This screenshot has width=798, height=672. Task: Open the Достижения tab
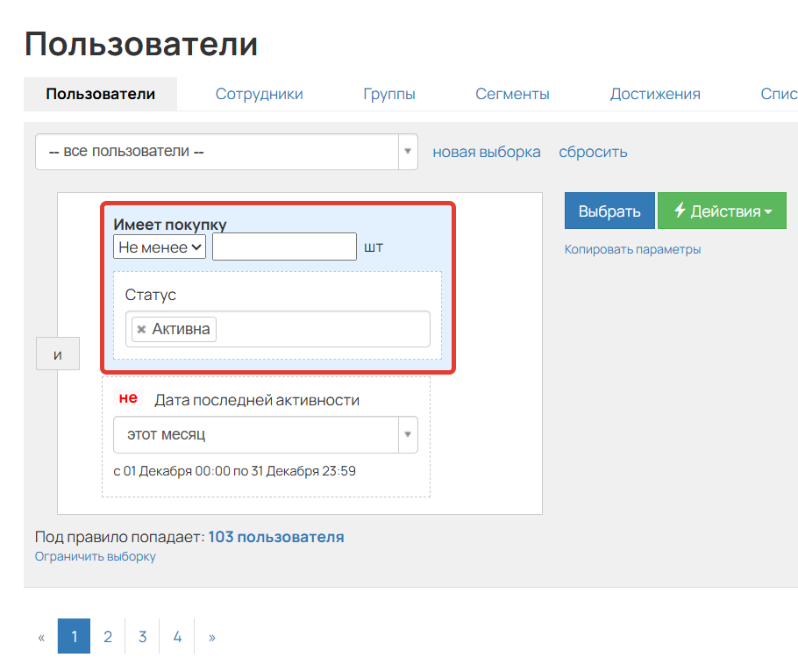pyautogui.click(x=655, y=93)
